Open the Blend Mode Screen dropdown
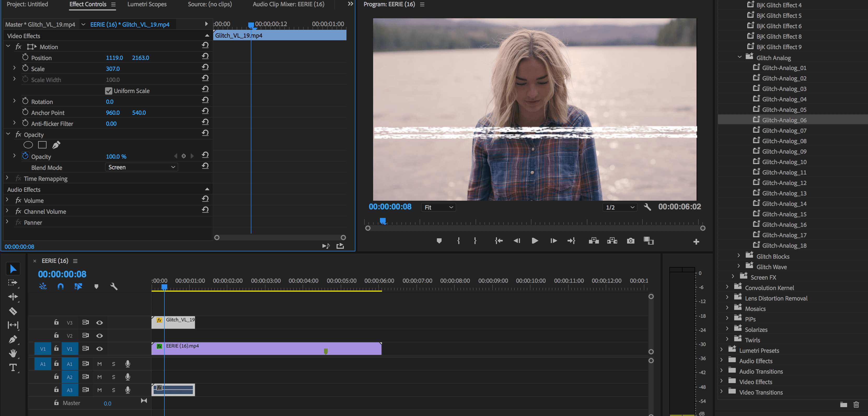 pyautogui.click(x=142, y=167)
